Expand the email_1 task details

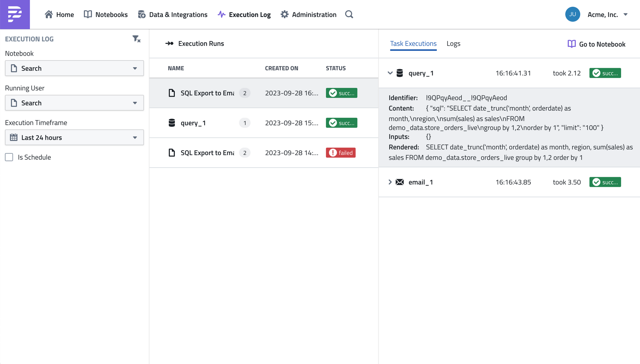pos(390,182)
